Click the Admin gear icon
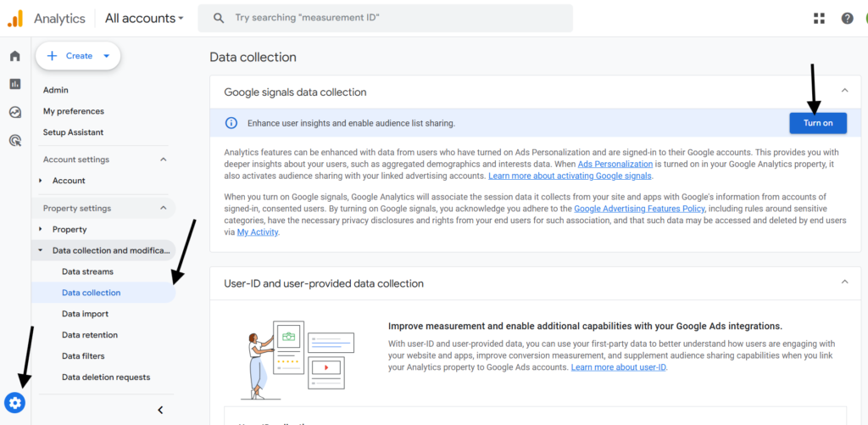 (15, 403)
